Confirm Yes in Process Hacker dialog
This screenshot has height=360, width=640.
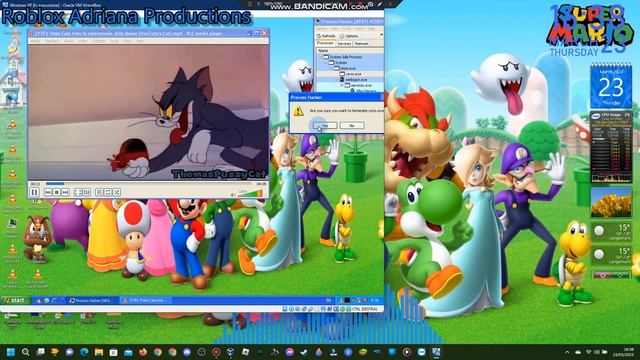click(x=325, y=126)
